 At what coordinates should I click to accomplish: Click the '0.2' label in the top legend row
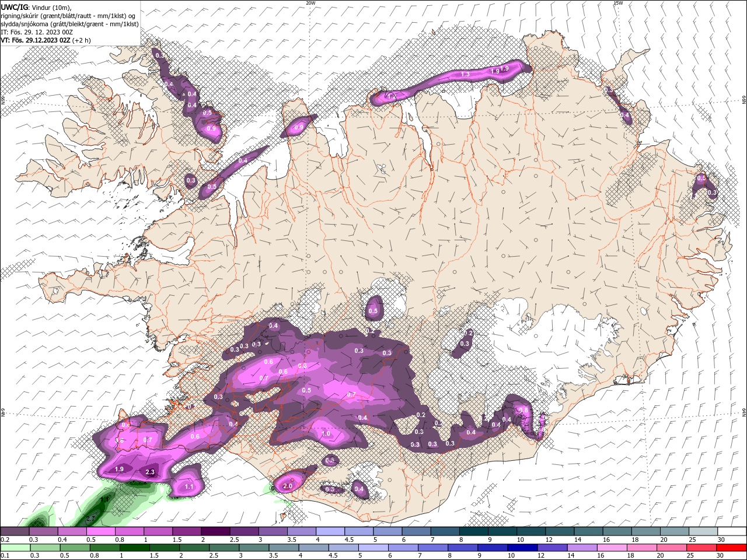click(5, 540)
